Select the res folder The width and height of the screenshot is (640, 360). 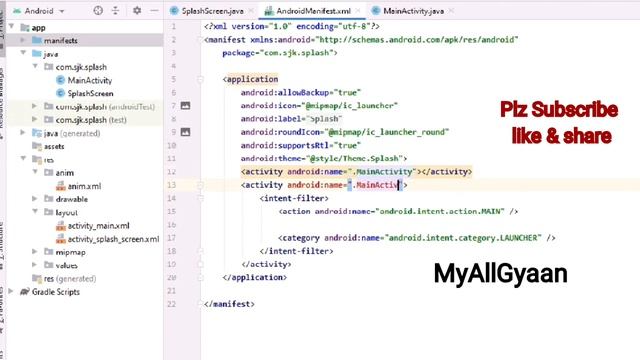[49, 160]
